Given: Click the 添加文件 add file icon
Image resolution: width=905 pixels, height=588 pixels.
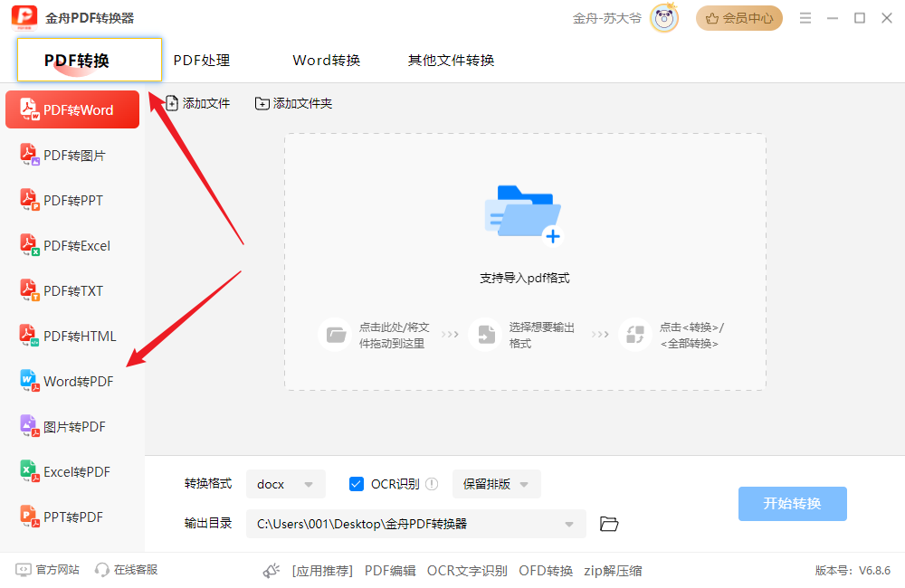Looking at the screenshot, I should coord(171,103).
